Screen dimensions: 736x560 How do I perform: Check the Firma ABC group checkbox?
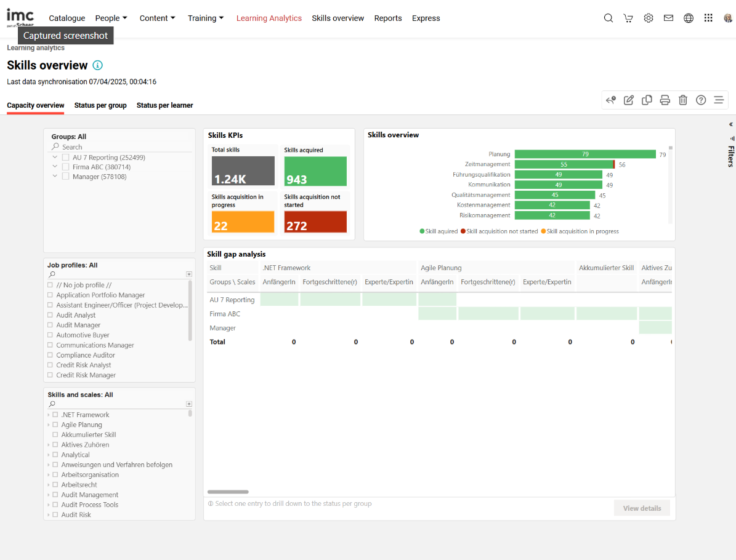[x=66, y=167]
